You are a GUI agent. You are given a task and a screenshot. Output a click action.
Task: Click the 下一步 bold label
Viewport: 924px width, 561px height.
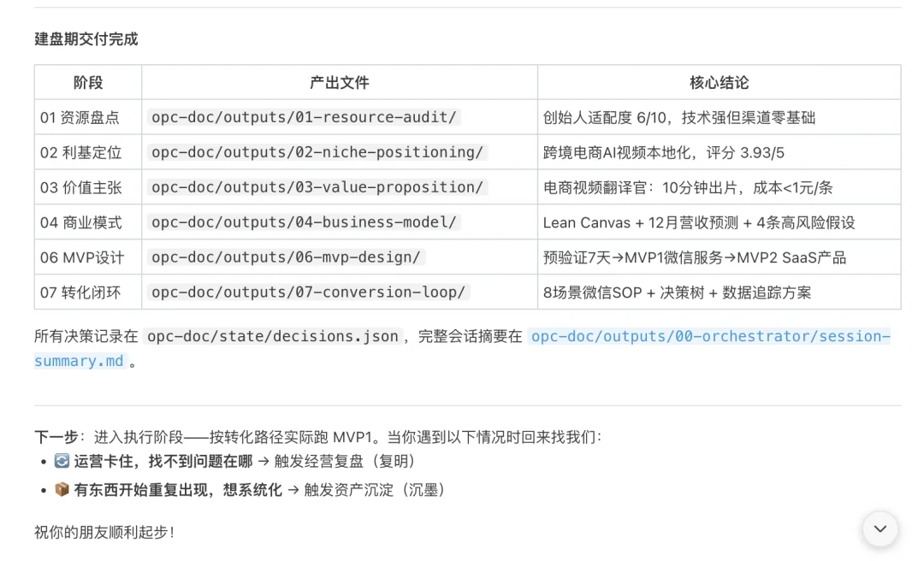pyautogui.click(x=56, y=437)
